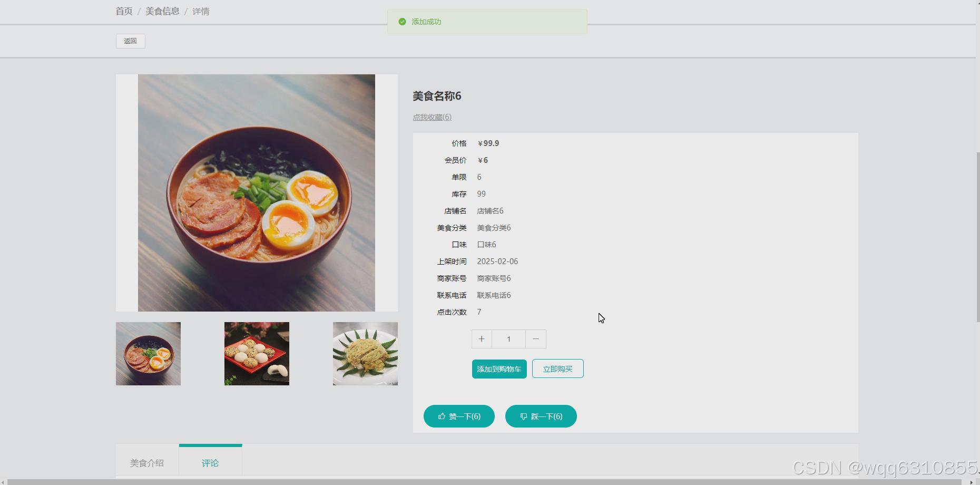Click the plus icon to increase quantity
Image resolution: width=980 pixels, height=485 pixels.
pyautogui.click(x=481, y=339)
